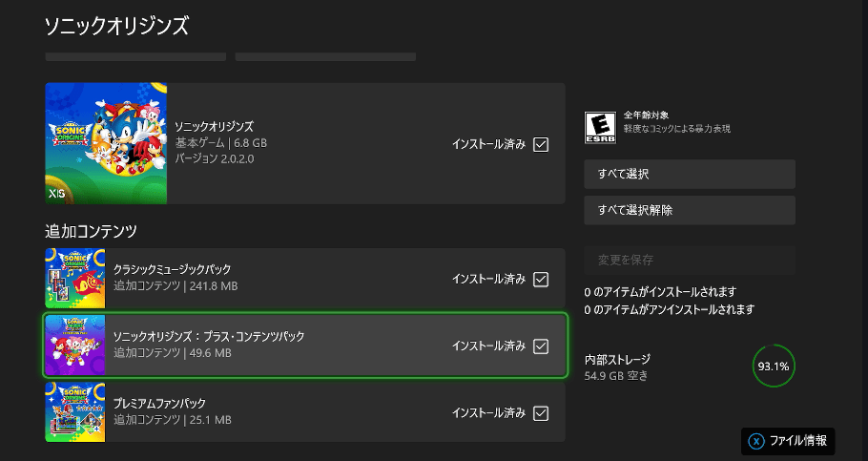Image resolution: width=868 pixels, height=461 pixels.
Task: Toggle the プラス・コンテンツパック install checkbox
Action: (541, 346)
